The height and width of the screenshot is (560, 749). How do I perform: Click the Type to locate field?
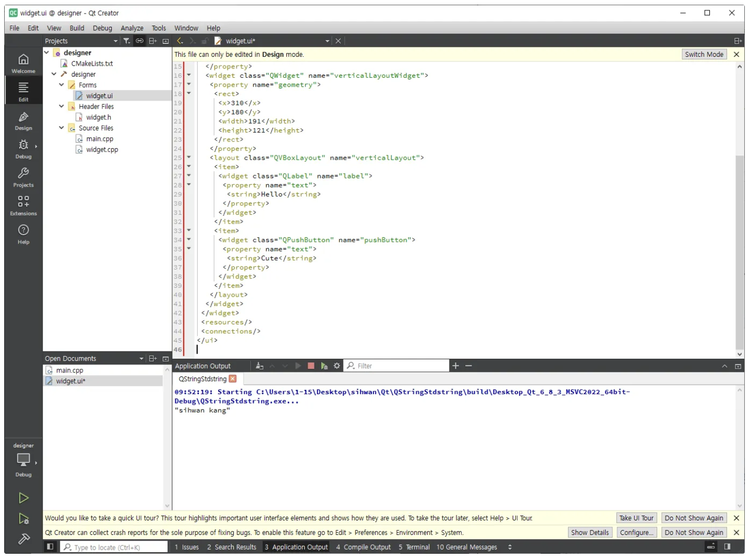tap(114, 547)
